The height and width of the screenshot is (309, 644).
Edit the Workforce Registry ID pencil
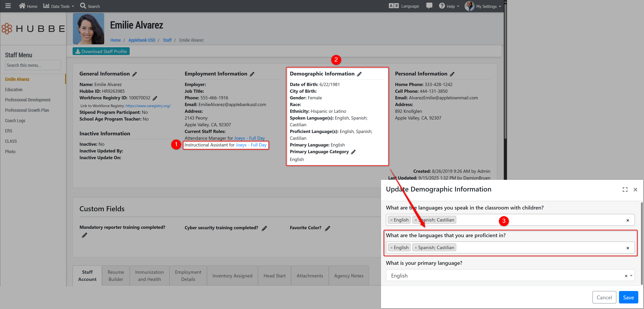tap(155, 98)
